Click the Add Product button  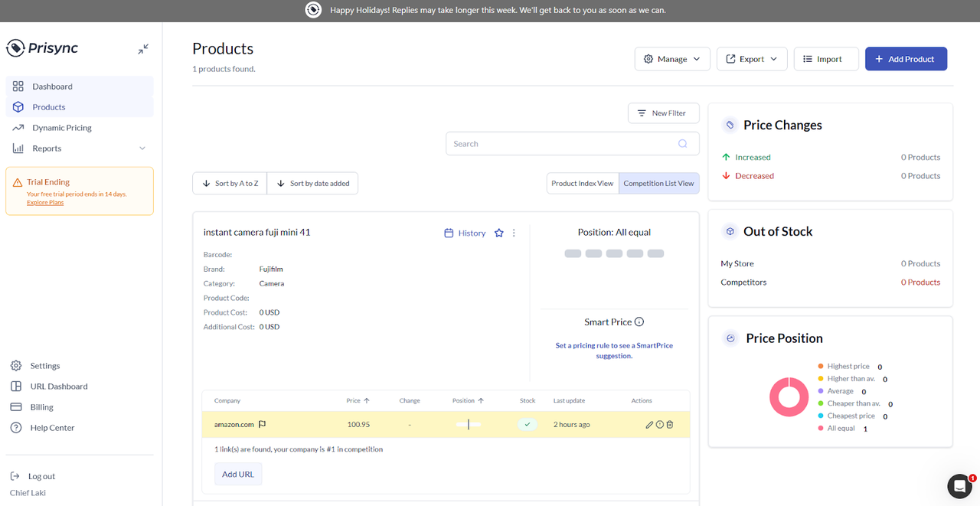[906, 58]
